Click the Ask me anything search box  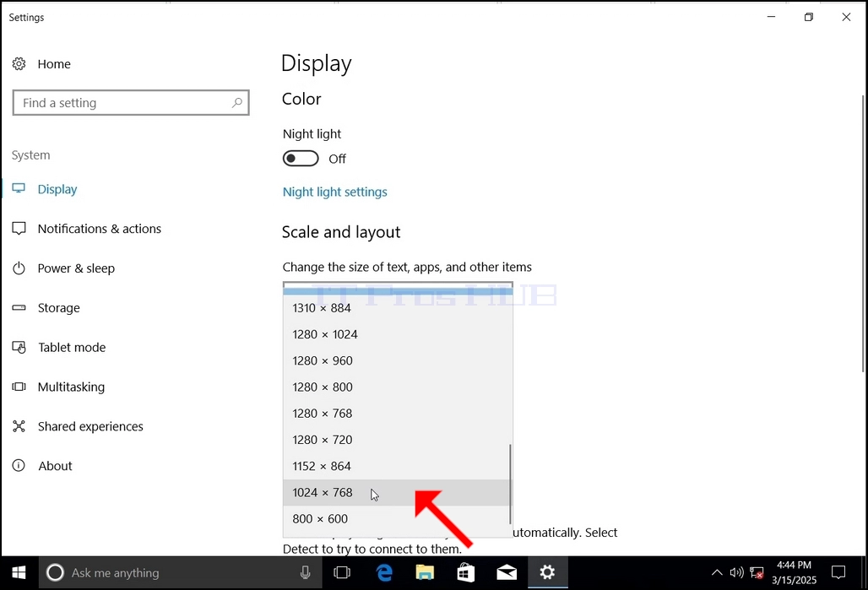click(180, 573)
